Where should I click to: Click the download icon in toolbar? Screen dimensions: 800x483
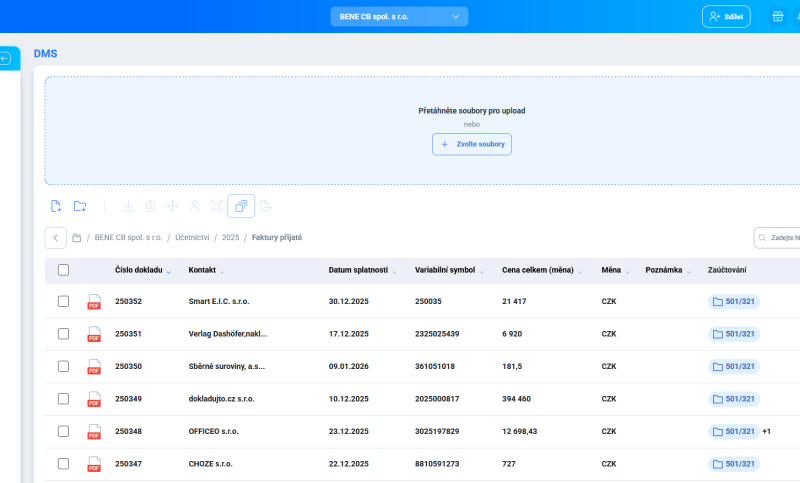pyautogui.click(x=128, y=206)
